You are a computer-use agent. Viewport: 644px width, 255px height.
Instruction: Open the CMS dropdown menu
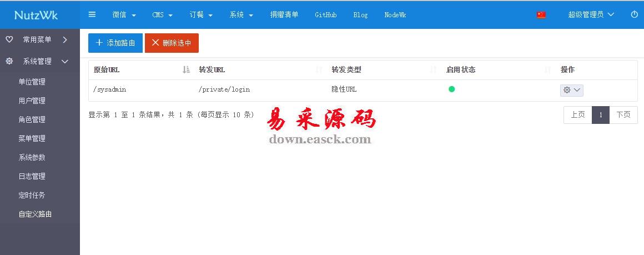pyautogui.click(x=162, y=15)
